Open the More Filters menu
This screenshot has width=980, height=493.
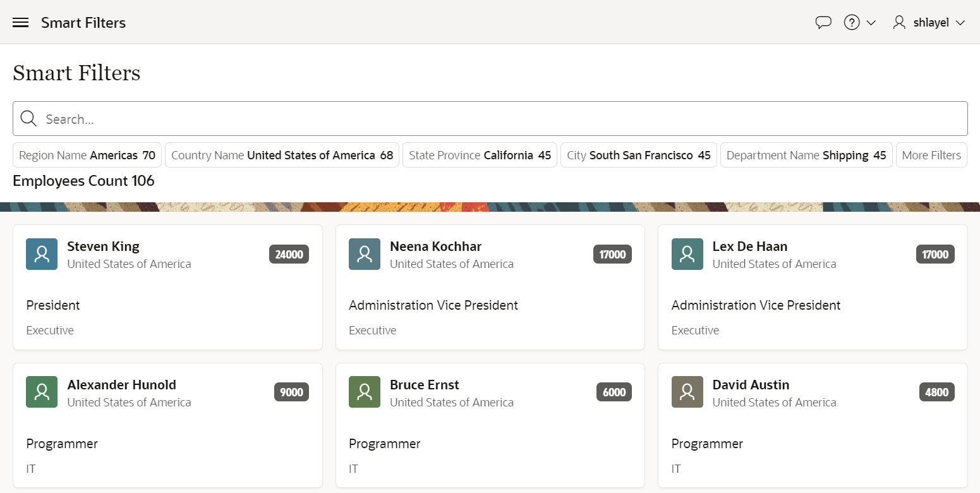coord(931,155)
